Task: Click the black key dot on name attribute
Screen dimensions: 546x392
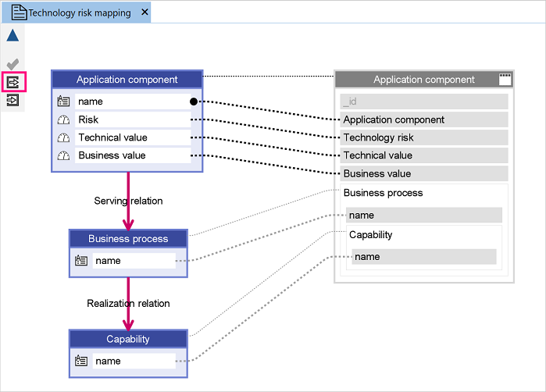Action: 194,102
